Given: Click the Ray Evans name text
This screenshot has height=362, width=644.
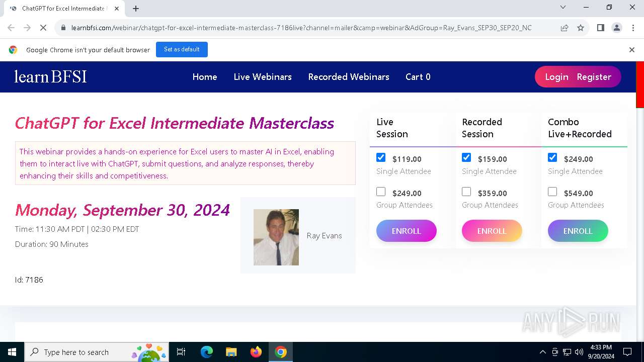Looking at the screenshot, I should tap(324, 236).
